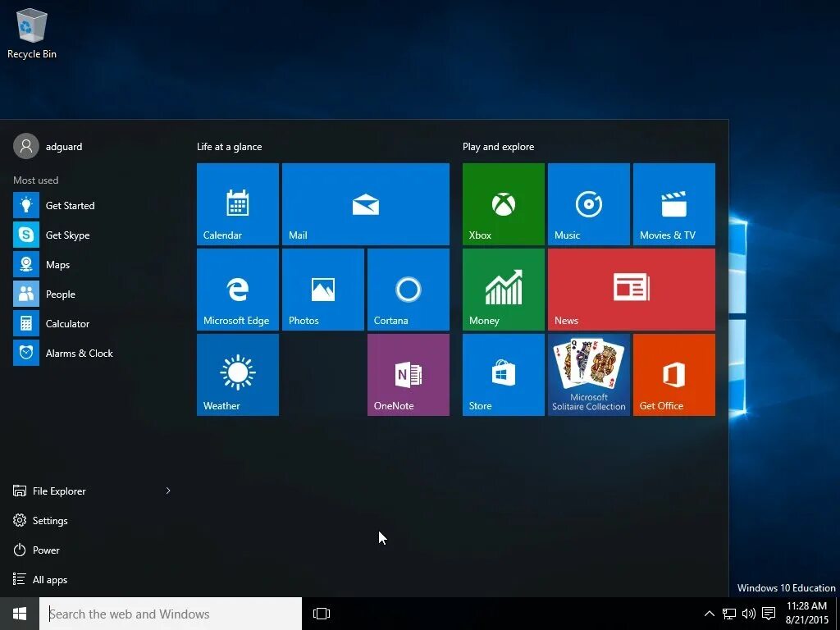840x630 pixels.
Task: Open Task View on the taskbar
Action: click(322, 614)
